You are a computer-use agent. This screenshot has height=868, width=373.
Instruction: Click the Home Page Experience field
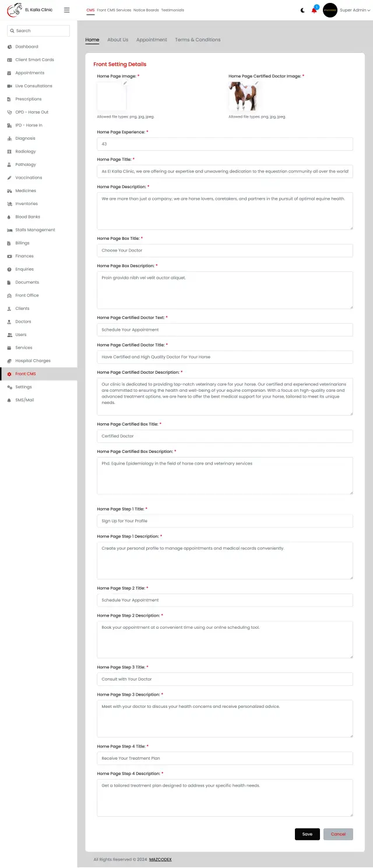(x=225, y=144)
